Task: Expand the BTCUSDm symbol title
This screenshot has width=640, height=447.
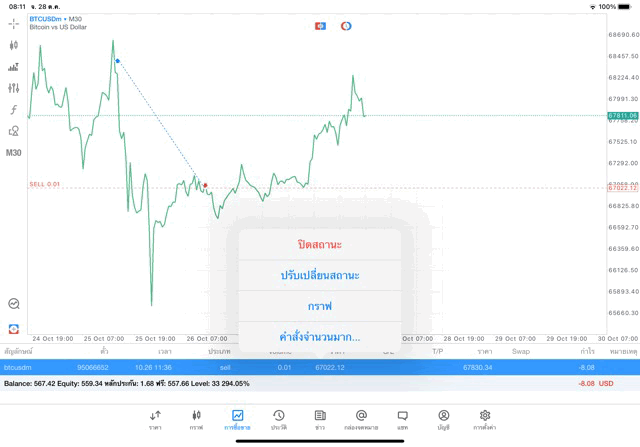Action: (57, 18)
